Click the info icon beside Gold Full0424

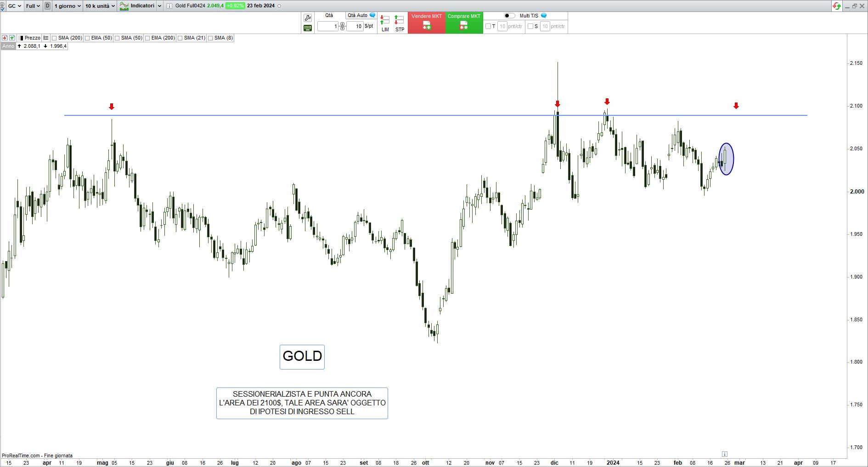point(169,6)
